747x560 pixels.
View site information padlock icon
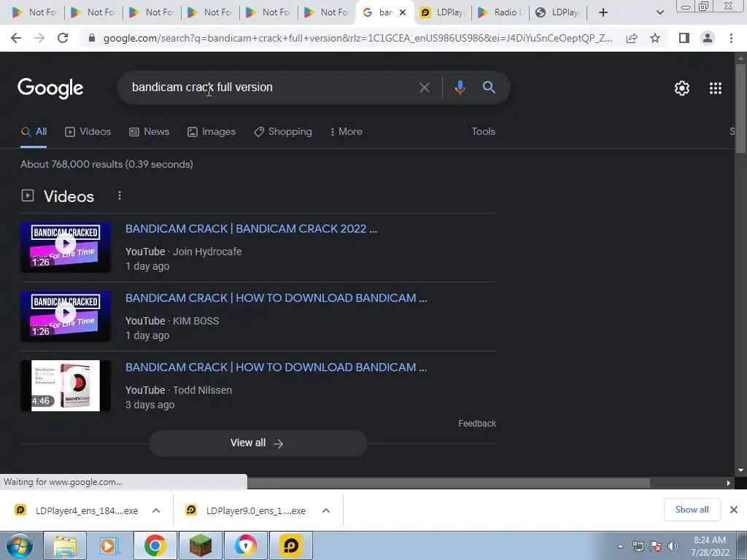point(92,38)
